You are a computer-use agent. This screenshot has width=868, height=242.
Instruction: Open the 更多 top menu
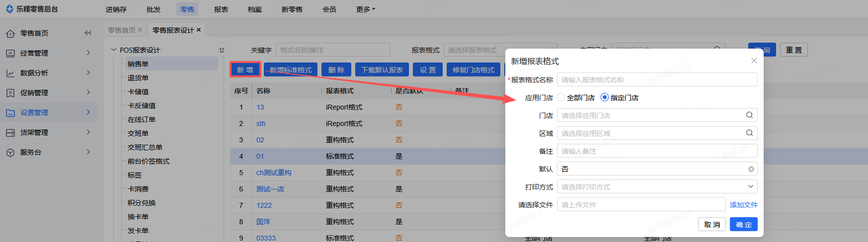point(366,9)
